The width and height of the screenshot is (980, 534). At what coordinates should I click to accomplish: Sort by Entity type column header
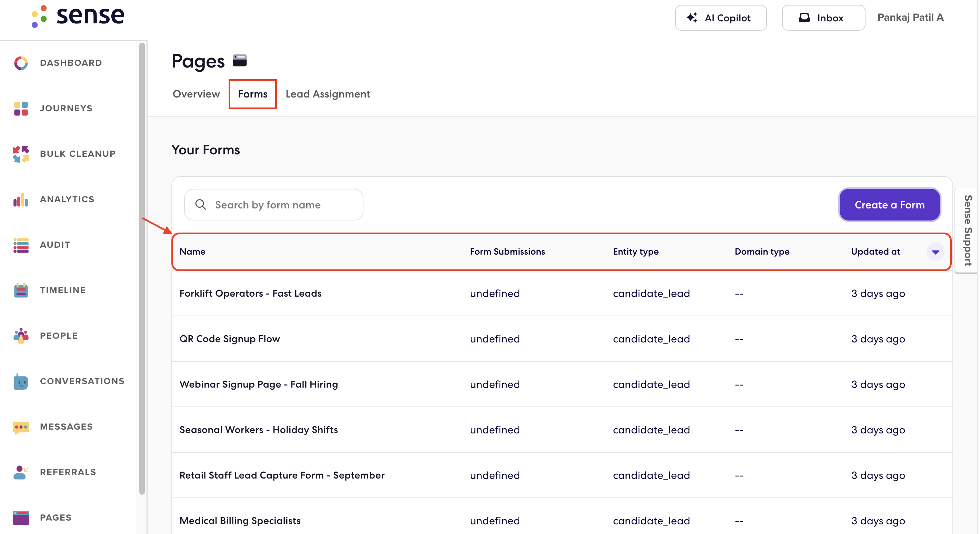click(636, 251)
